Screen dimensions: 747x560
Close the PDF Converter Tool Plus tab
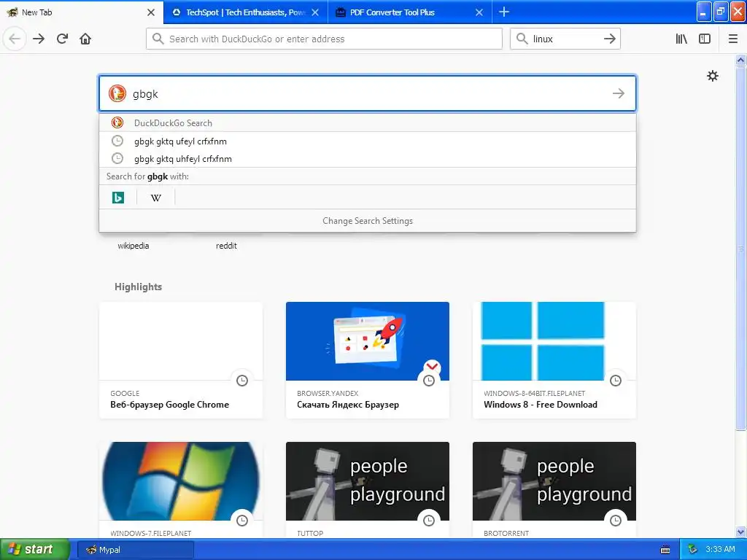pos(479,12)
